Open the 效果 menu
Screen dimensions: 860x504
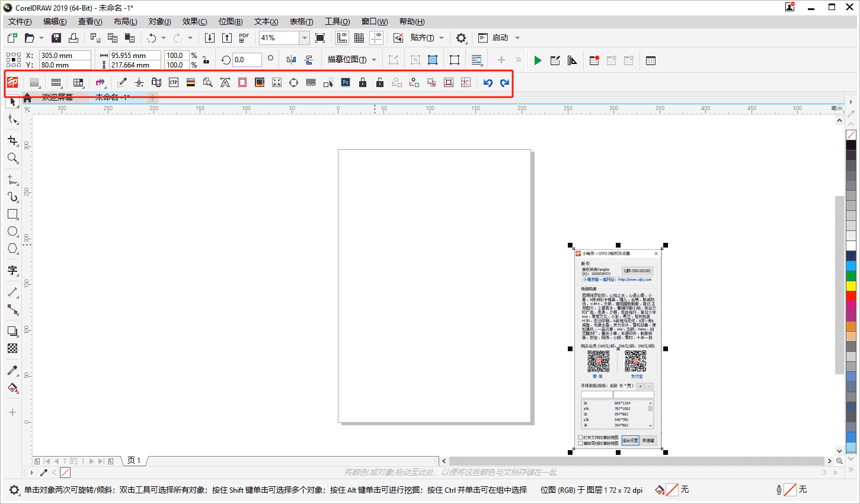[x=194, y=21]
